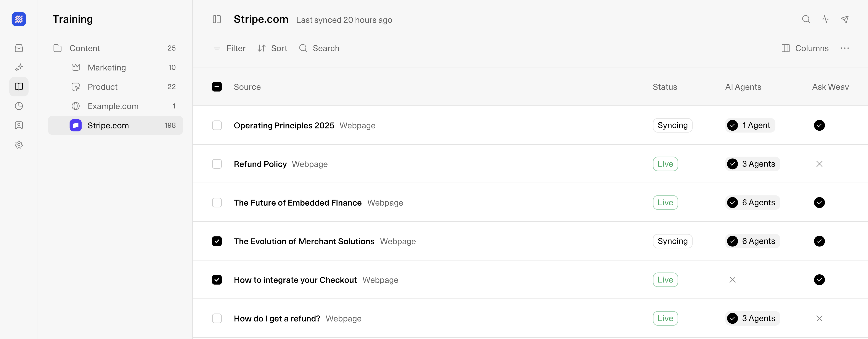Image resolution: width=868 pixels, height=339 pixels.
Task: Open the AI sparkles icon in sidebar
Action: (x=19, y=67)
